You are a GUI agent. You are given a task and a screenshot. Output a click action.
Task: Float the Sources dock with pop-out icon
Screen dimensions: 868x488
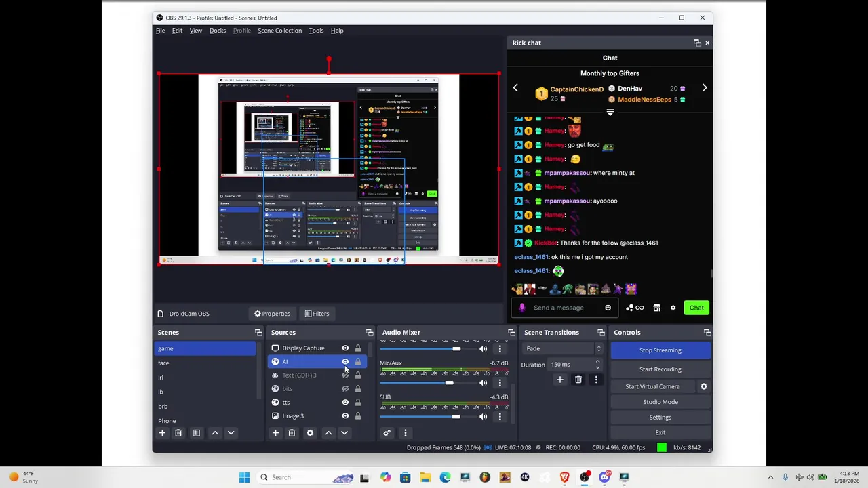click(x=370, y=333)
